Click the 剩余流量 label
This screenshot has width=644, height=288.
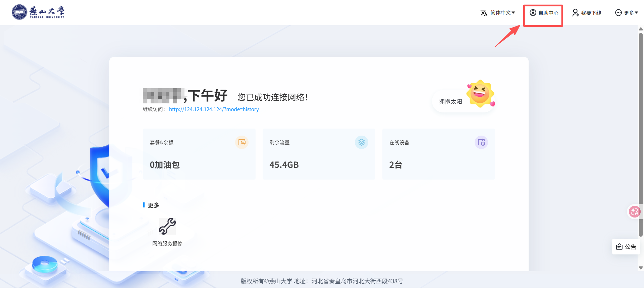click(279, 142)
